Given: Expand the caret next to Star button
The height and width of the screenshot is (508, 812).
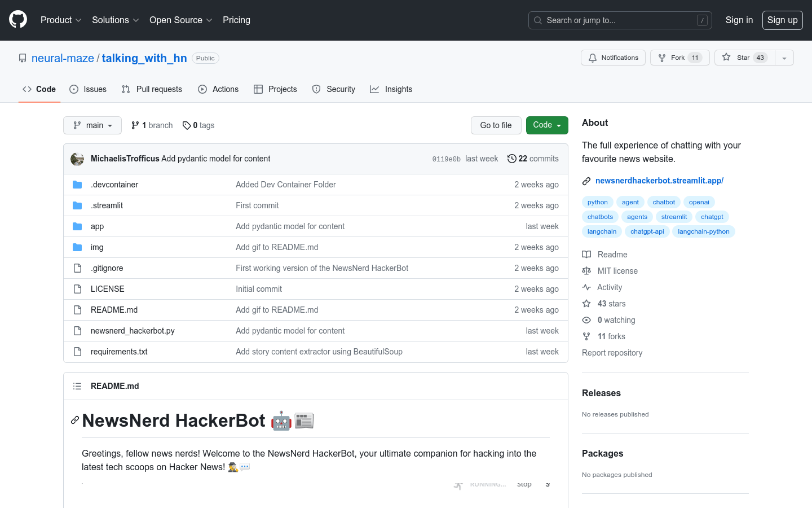Looking at the screenshot, I should point(784,57).
